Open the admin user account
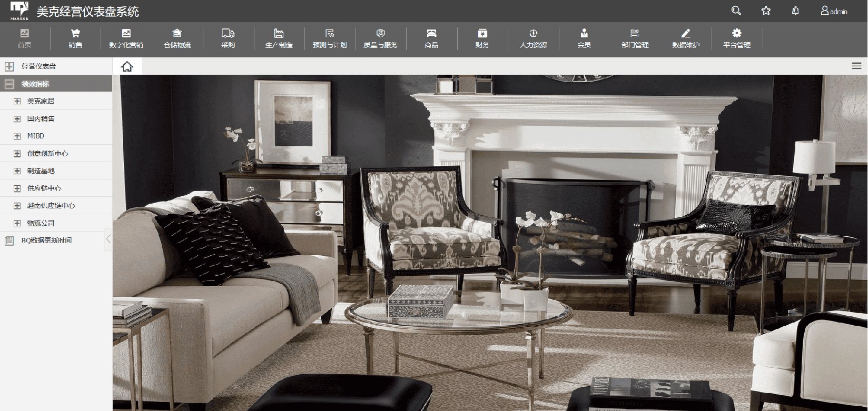Image resolution: width=868 pixels, height=411 pixels. [x=834, y=11]
